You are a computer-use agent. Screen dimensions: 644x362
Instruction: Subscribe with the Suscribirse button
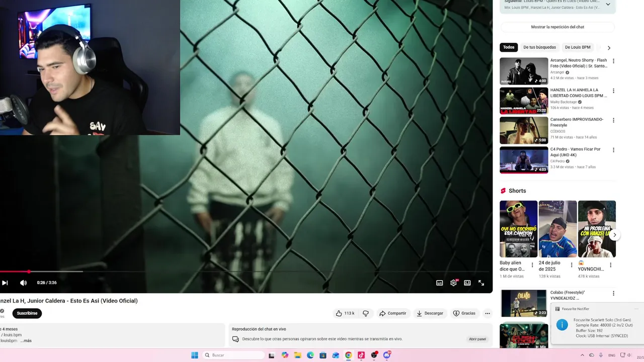click(27, 313)
